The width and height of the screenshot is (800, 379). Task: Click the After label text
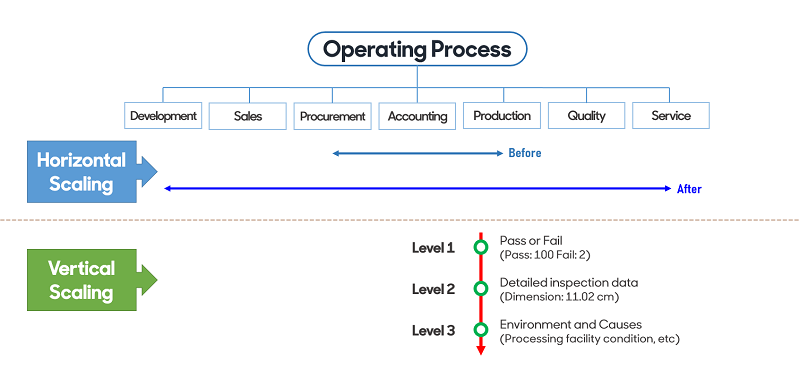[x=689, y=189]
